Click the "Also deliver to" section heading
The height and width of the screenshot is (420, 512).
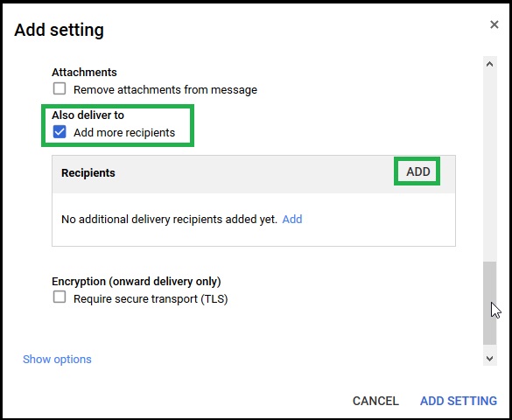click(88, 115)
